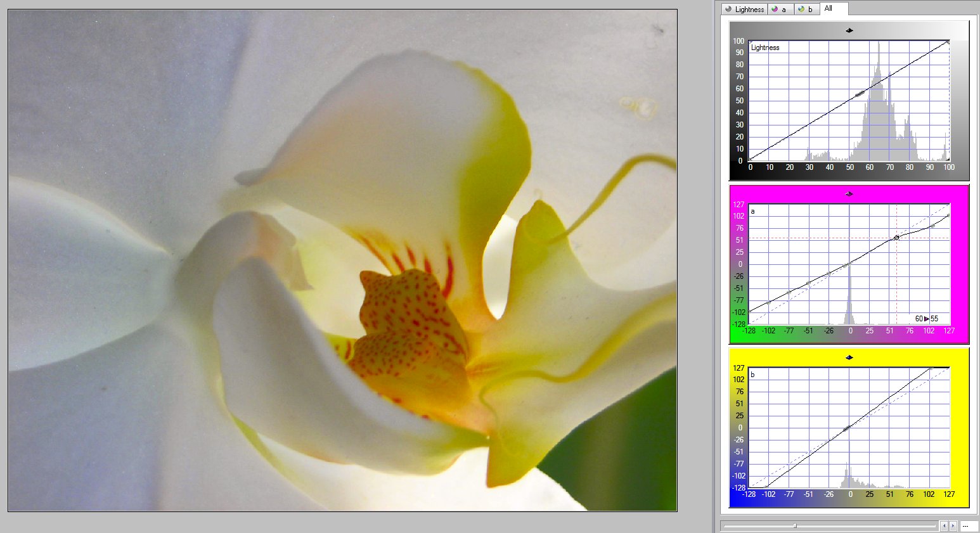This screenshot has height=533, width=980.
Task: Click the right arrow button beside the slider
Action: [x=953, y=526]
